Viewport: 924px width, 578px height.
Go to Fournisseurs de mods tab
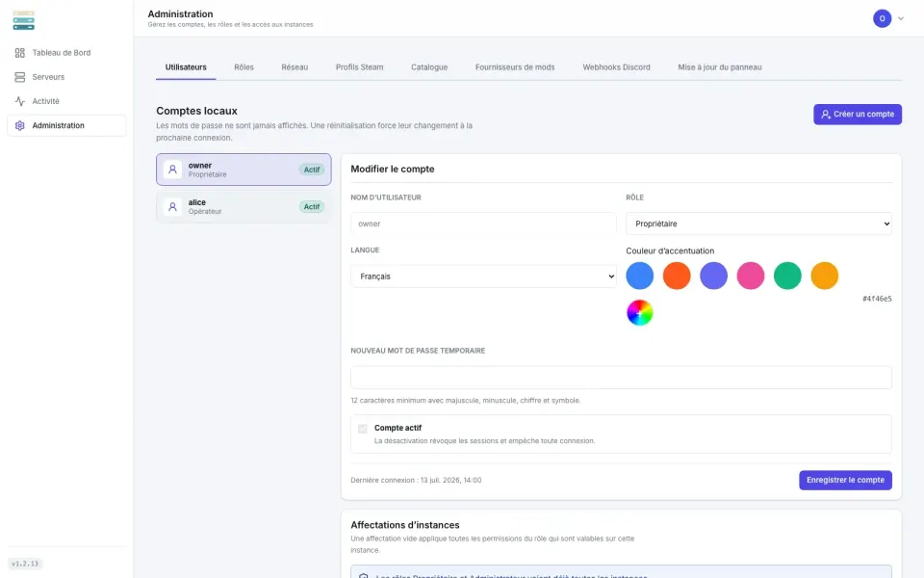(515, 67)
